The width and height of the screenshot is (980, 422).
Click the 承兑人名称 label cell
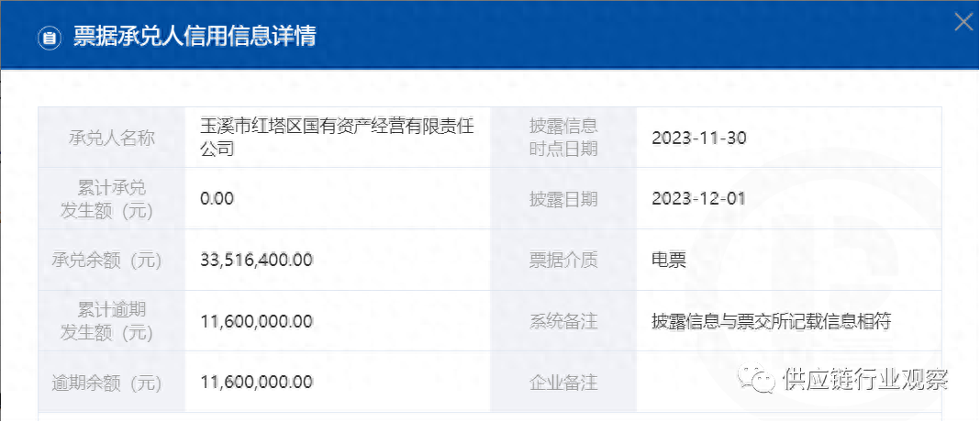[111, 138]
